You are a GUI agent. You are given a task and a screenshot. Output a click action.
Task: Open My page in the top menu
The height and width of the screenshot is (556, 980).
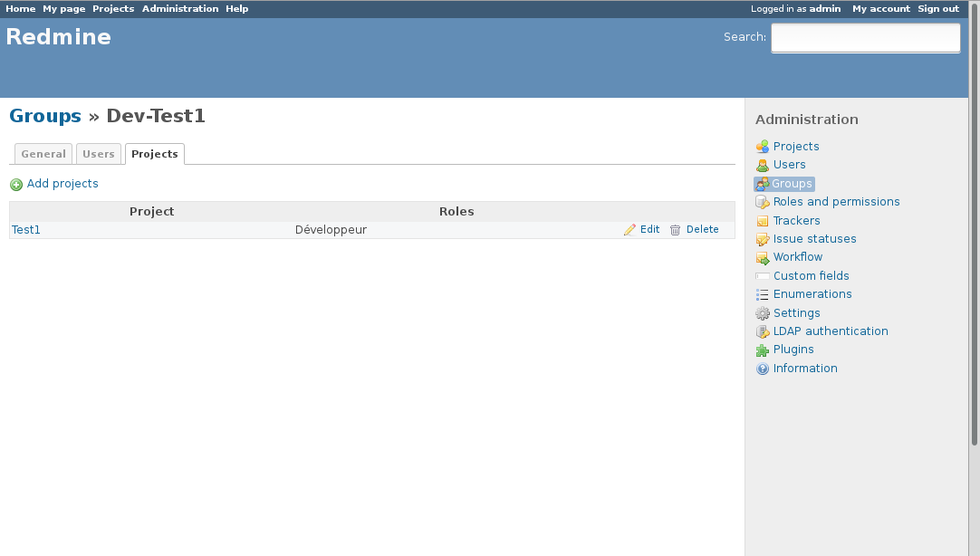pyautogui.click(x=63, y=9)
